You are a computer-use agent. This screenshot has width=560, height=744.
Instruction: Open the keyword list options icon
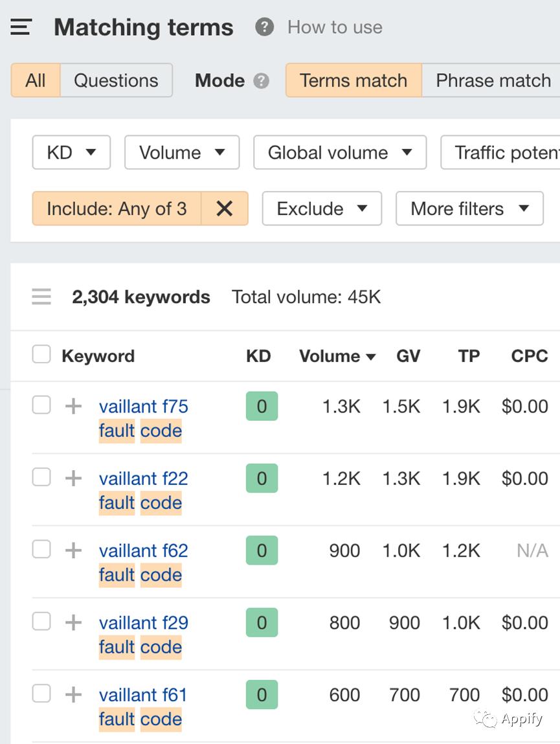point(41,297)
